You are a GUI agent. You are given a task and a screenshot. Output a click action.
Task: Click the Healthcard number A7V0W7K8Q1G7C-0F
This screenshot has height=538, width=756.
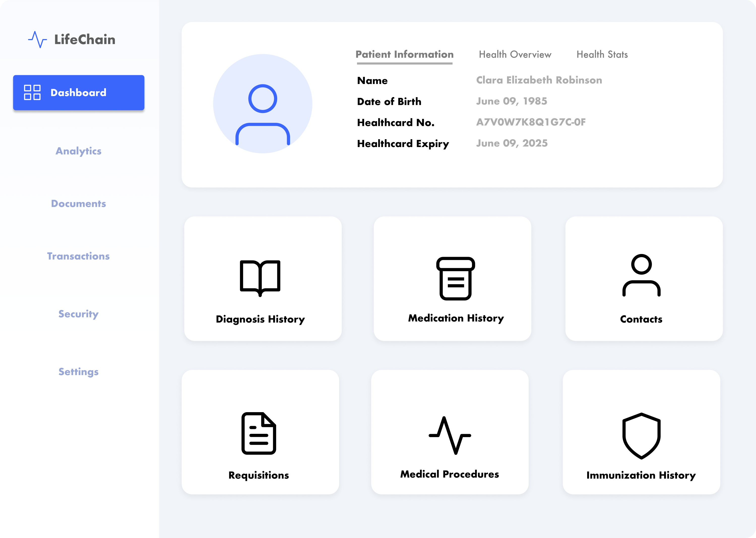(x=531, y=122)
